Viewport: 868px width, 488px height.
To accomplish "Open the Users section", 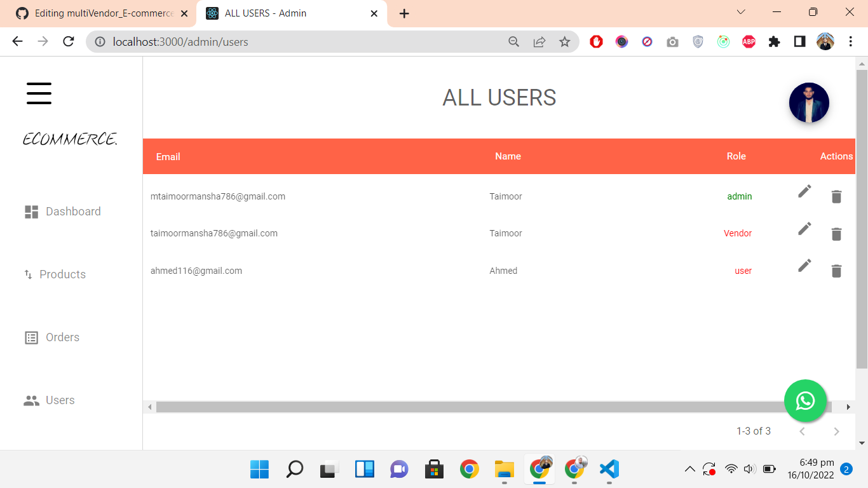I will click(60, 400).
